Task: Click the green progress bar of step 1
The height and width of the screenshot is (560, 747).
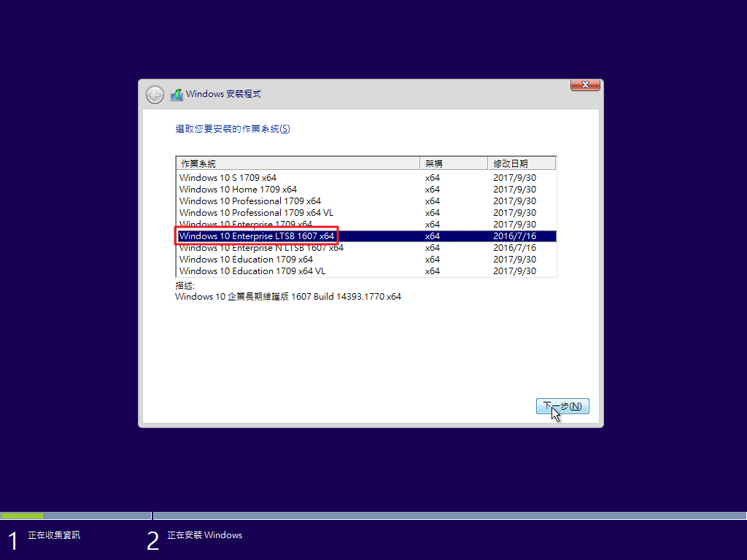Action: (22, 516)
